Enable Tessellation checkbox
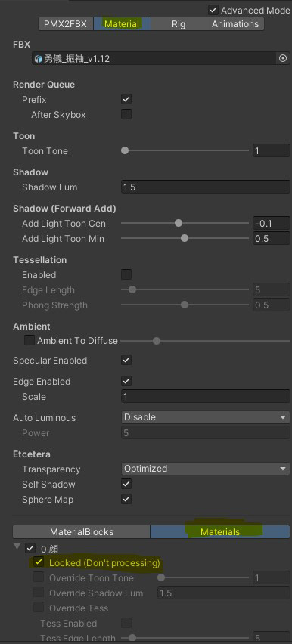Screen dimensions: 292x644 click(x=126, y=274)
